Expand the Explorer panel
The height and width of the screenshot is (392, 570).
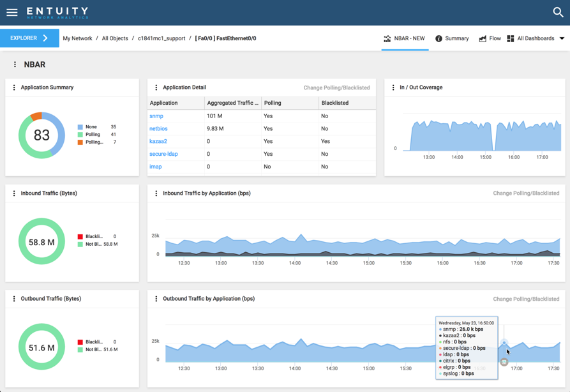(x=29, y=38)
